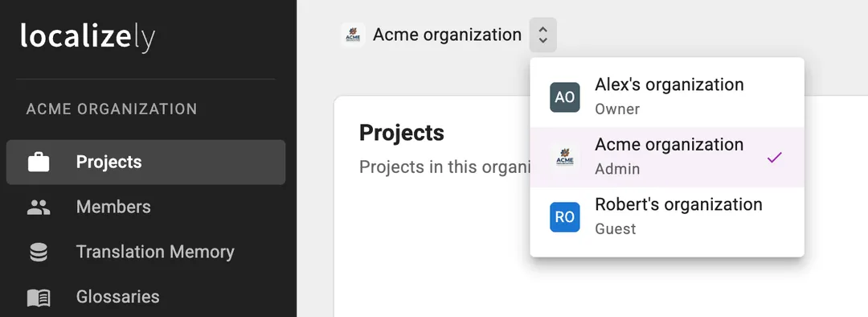Click the Translation Memory database icon
The height and width of the screenshot is (317, 868).
[39, 252]
